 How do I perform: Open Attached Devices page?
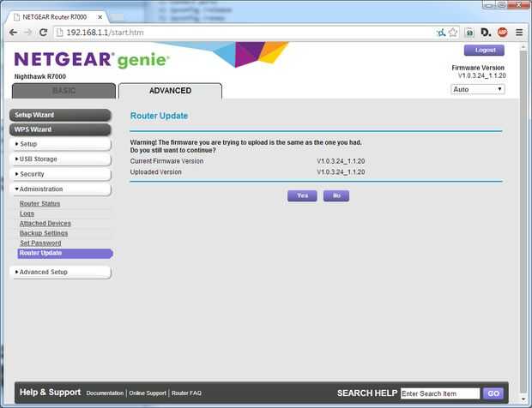(45, 224)
